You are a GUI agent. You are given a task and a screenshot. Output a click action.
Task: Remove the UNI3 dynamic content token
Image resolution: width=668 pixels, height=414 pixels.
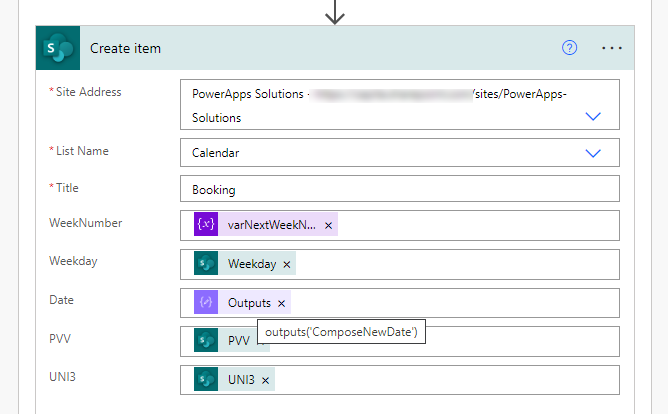[267, 380]
